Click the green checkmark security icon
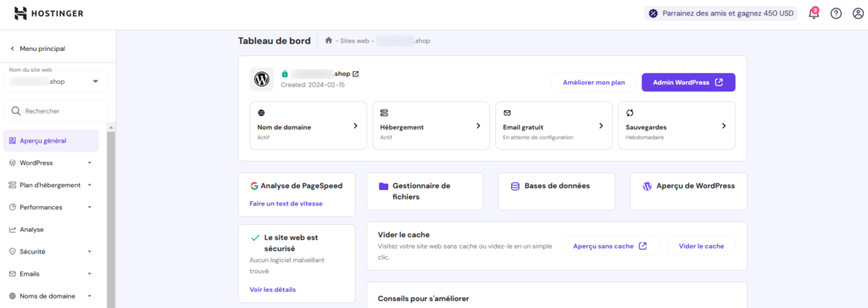Image resolution: width=868 pixels, height=308 pixels. click(x=255, y=238)
